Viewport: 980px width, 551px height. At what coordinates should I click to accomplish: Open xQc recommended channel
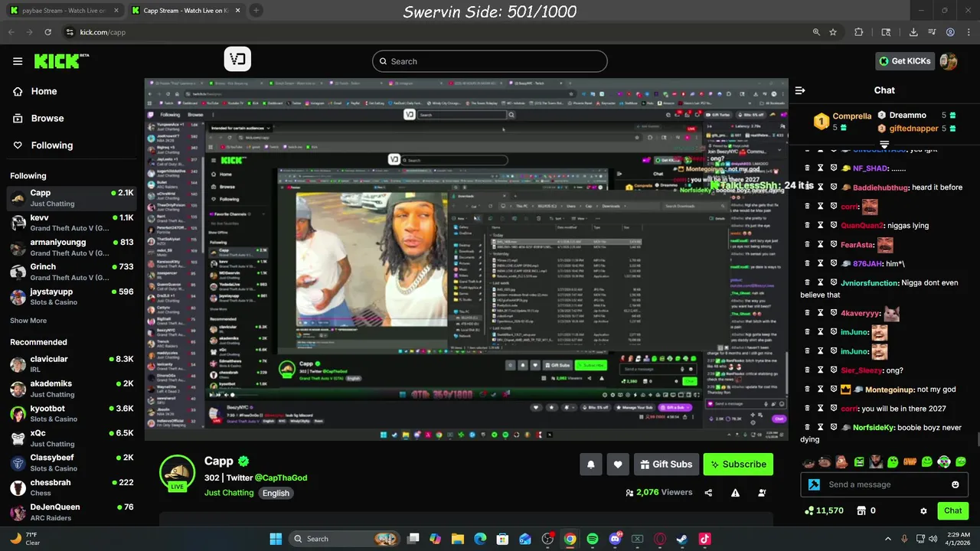pyautogui.click(x=71, y=438)
